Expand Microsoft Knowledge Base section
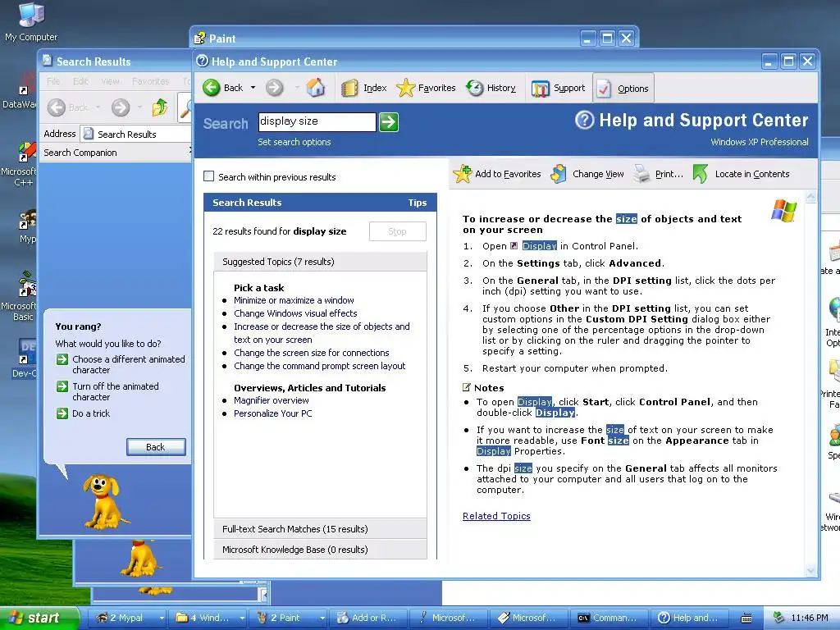This screenshot has width=840, height=630. pos(321,550)
